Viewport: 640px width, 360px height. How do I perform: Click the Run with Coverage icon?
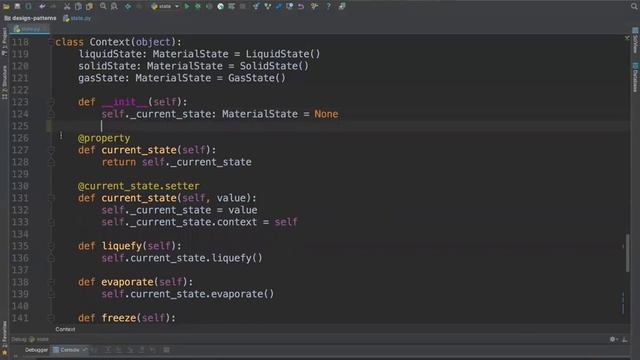209,6
